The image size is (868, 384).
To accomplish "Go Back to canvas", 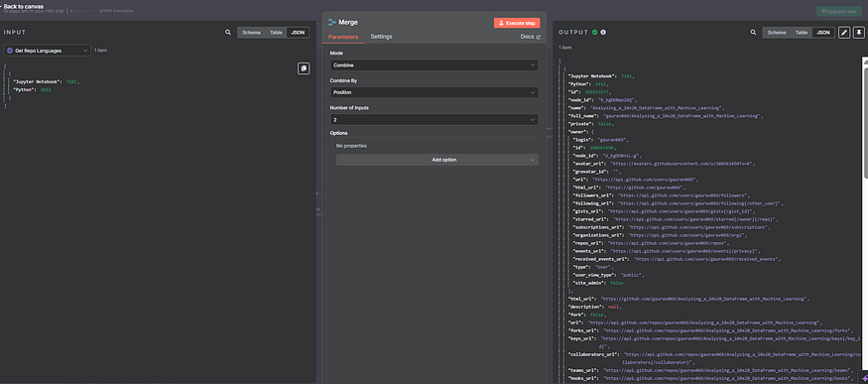I will [22, 6].
